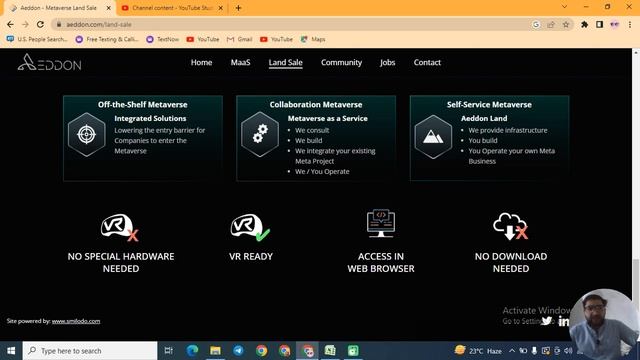Open Task View on taskbar
This screenshot has height=360, width=640.
[168, 351]
